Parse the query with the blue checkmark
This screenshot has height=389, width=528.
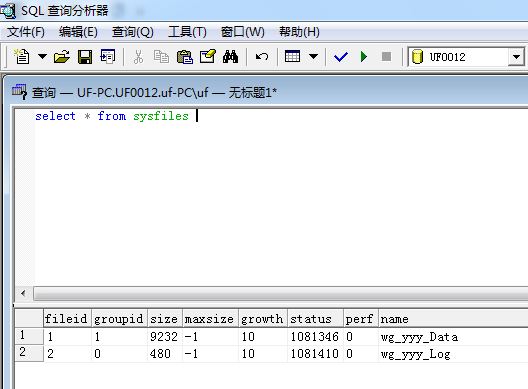tap(340, 57)
